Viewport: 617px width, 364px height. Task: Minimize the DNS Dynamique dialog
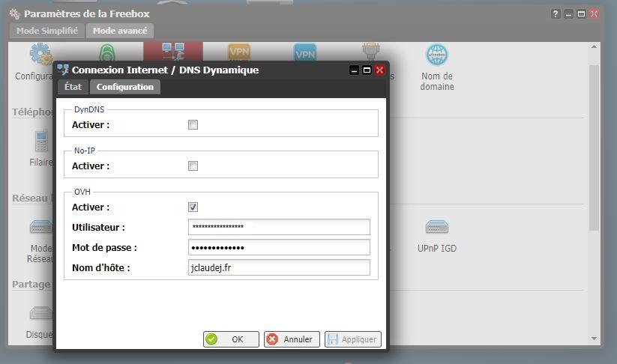(354, 70)
